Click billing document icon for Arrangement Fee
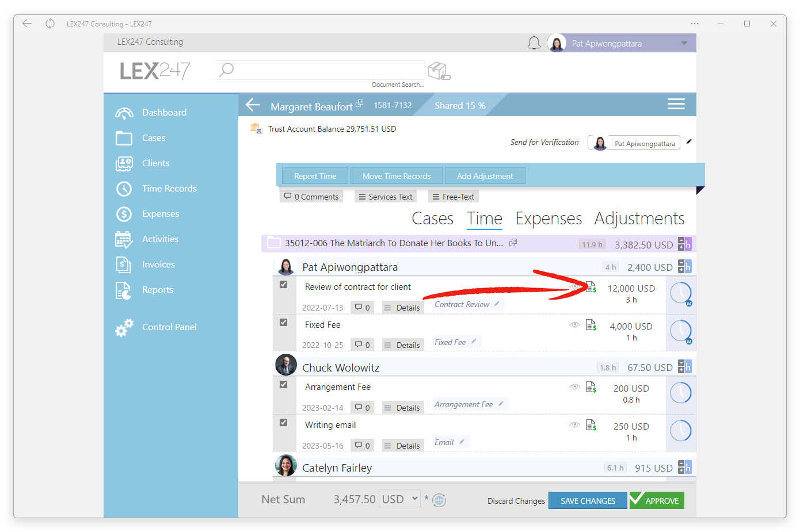The width and height of the screenshot is (800, 532). pyautogui.click(x=591, y=387)
